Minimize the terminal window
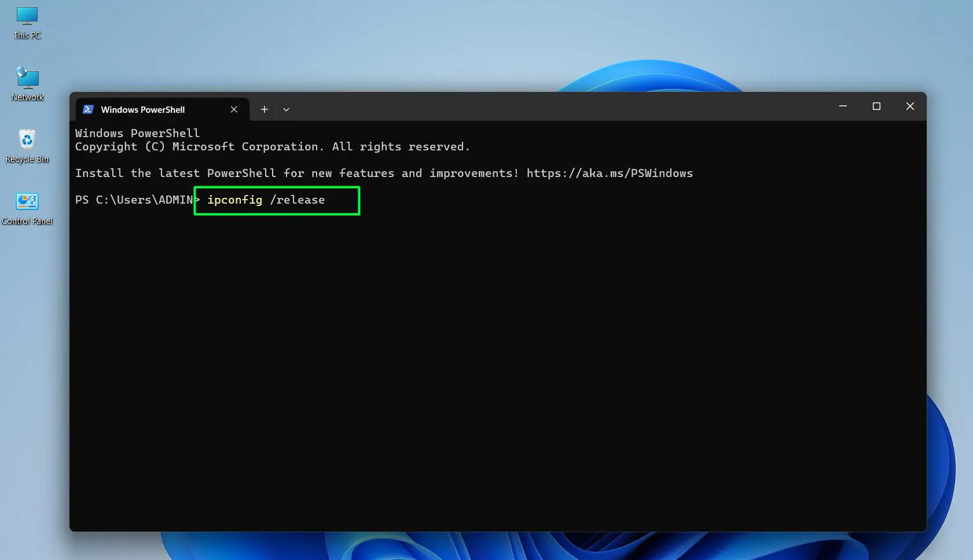Image resolution: width=973 pixels, height=560 pixels. coord(843,106)
